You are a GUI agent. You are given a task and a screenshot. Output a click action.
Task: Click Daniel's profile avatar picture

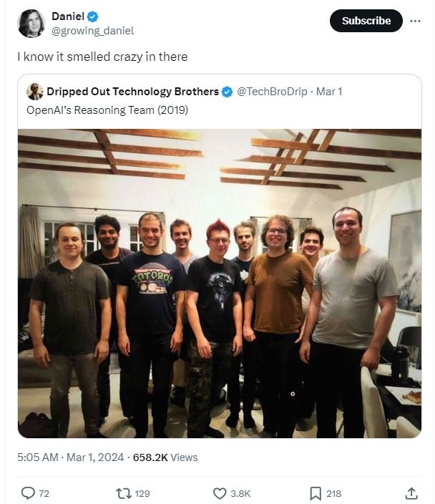[x=31, y=23]
